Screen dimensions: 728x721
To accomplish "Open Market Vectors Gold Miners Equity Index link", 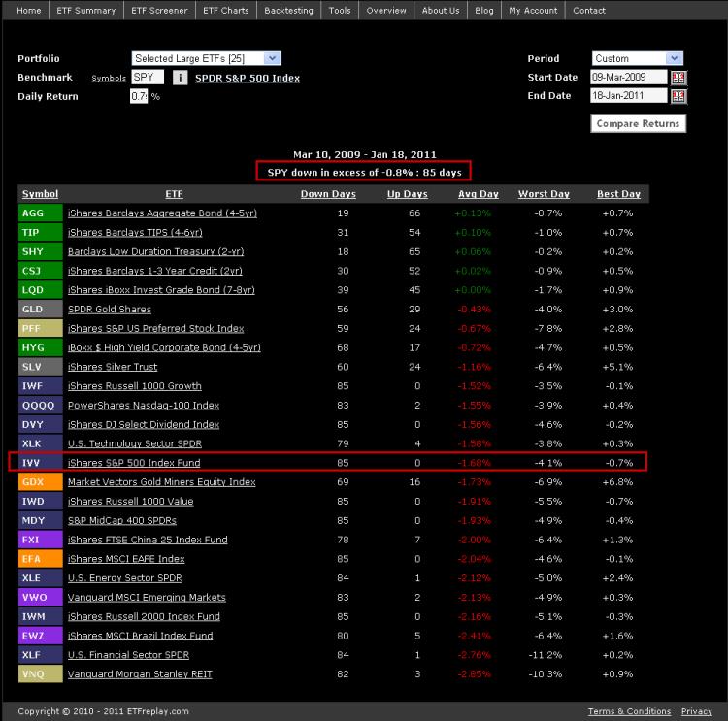I will (161, 482).
